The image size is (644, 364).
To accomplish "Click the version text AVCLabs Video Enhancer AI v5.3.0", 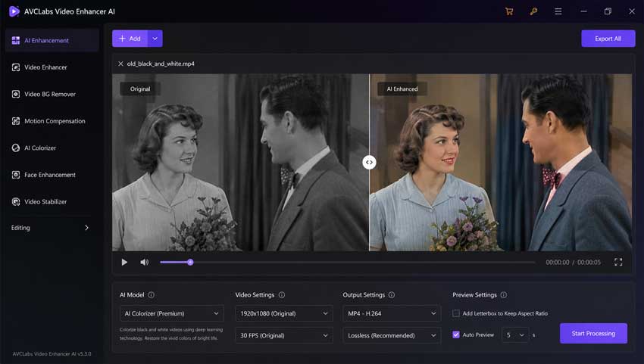I will [52, 353].
